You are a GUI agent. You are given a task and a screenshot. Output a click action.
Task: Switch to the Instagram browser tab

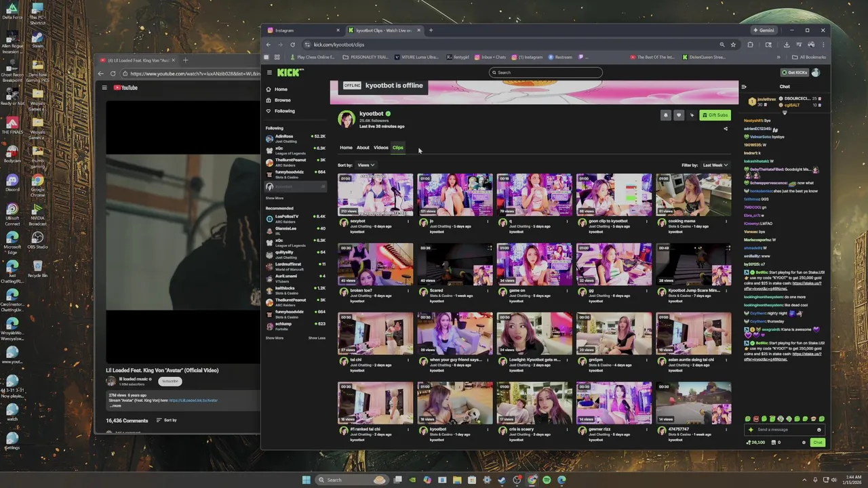303,30
